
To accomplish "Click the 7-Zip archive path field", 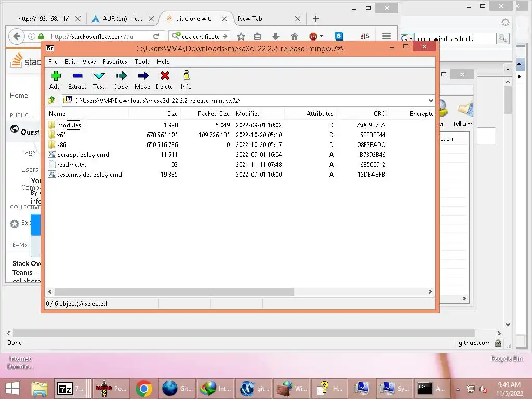I will (245, 100).
